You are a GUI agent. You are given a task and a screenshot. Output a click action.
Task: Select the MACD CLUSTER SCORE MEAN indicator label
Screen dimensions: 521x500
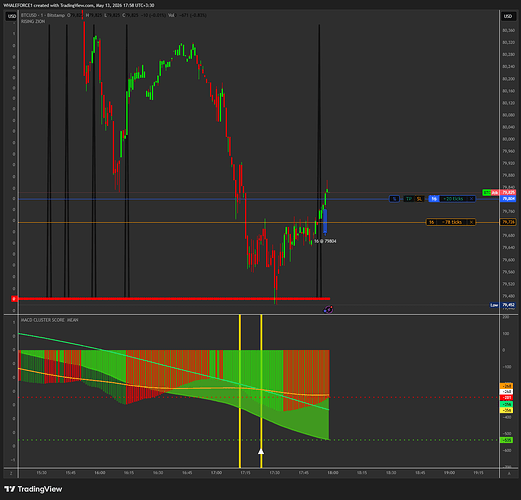point(49,320)
